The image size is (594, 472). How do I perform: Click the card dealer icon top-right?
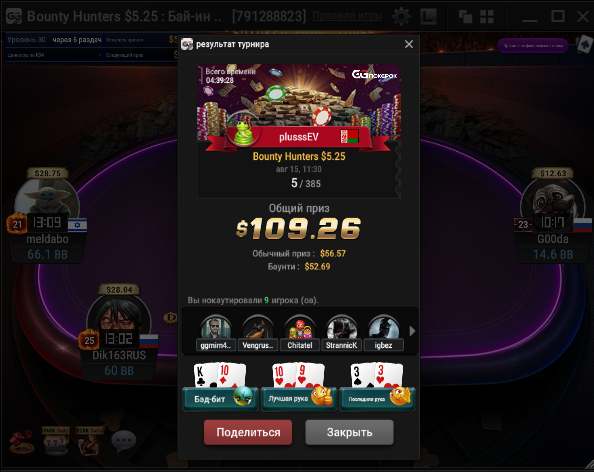pyautogui.click(x=584, y=44)
